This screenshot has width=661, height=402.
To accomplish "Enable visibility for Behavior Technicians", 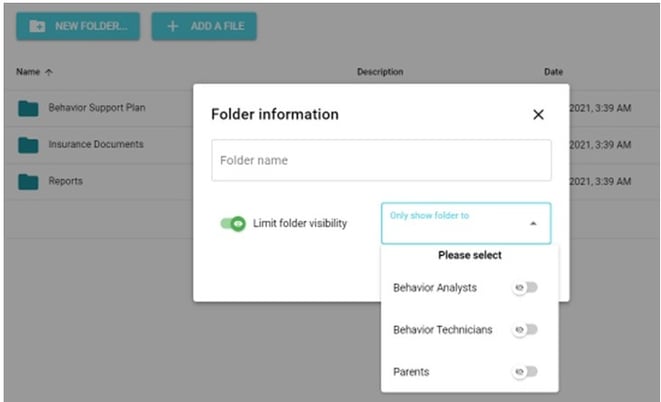I will [525, 330].
